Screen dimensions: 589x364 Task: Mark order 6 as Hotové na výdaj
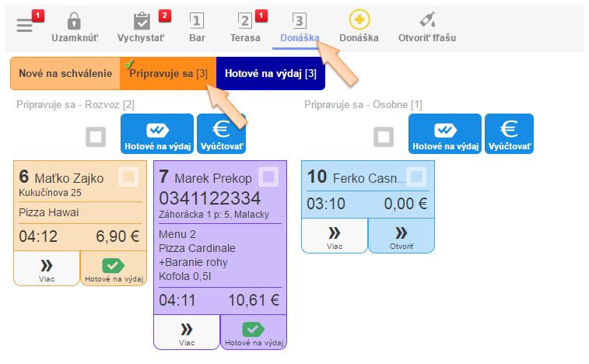tap(113, 268)
